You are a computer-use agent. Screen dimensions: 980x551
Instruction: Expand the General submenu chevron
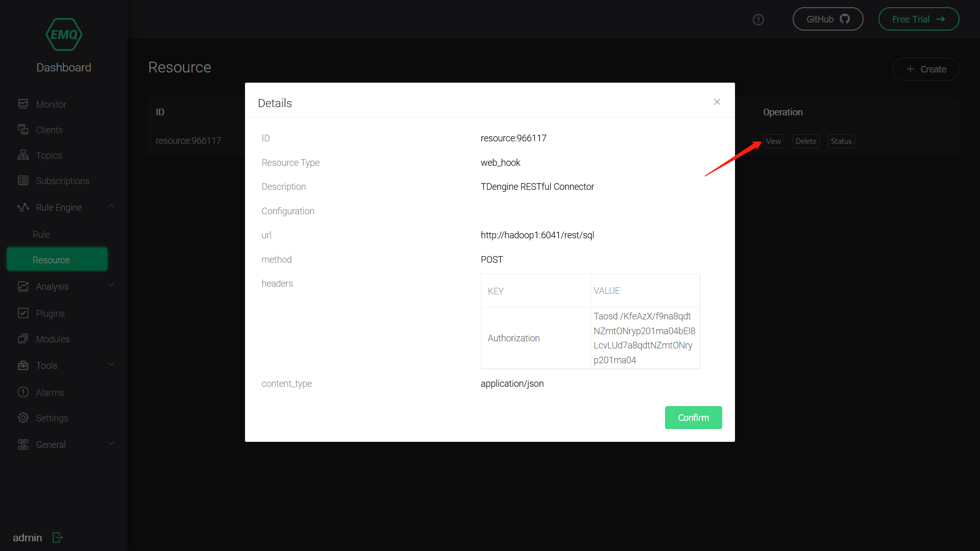click(x=111, y=443)
